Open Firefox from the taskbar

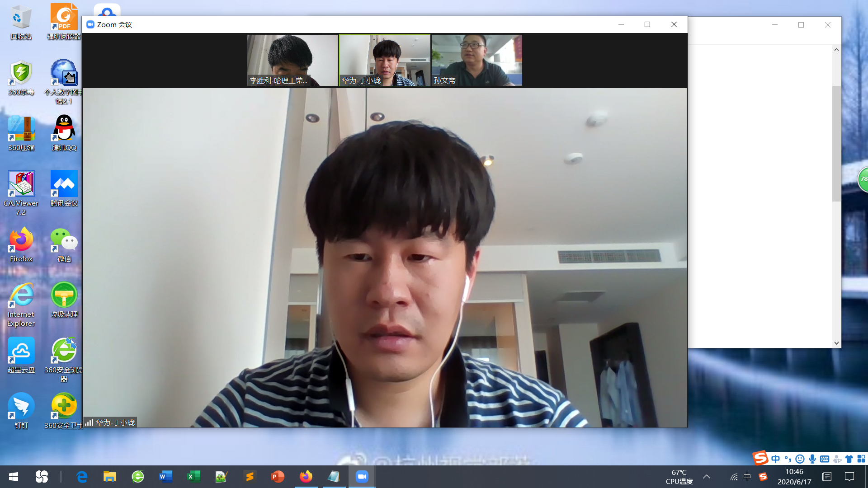pos(306,477)
